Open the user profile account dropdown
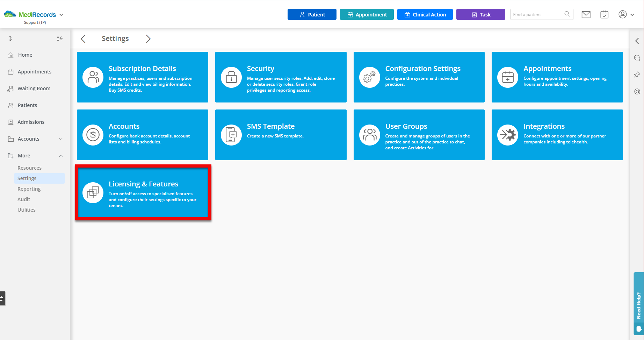 626,15
